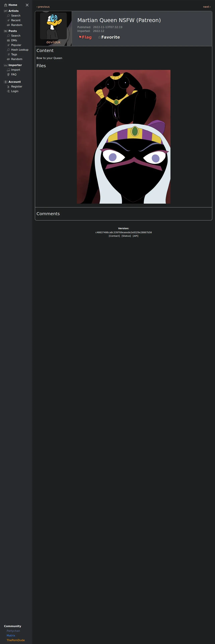Viewport: 215px width, 644px height.
Task: Click the post title Martian Queen NSFW (Patreon)
Action: point(119,20)
